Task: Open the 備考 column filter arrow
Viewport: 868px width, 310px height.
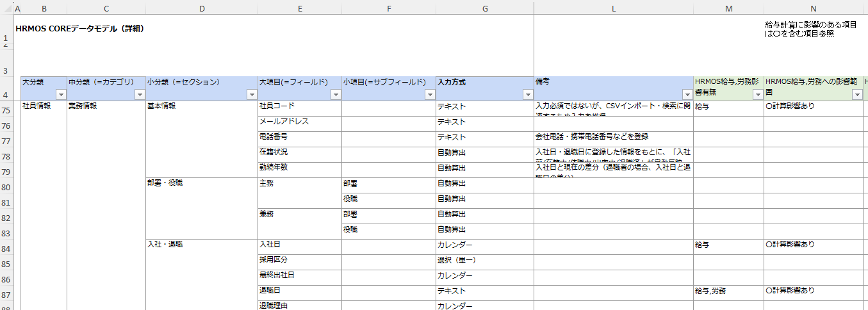Action: 687,95
